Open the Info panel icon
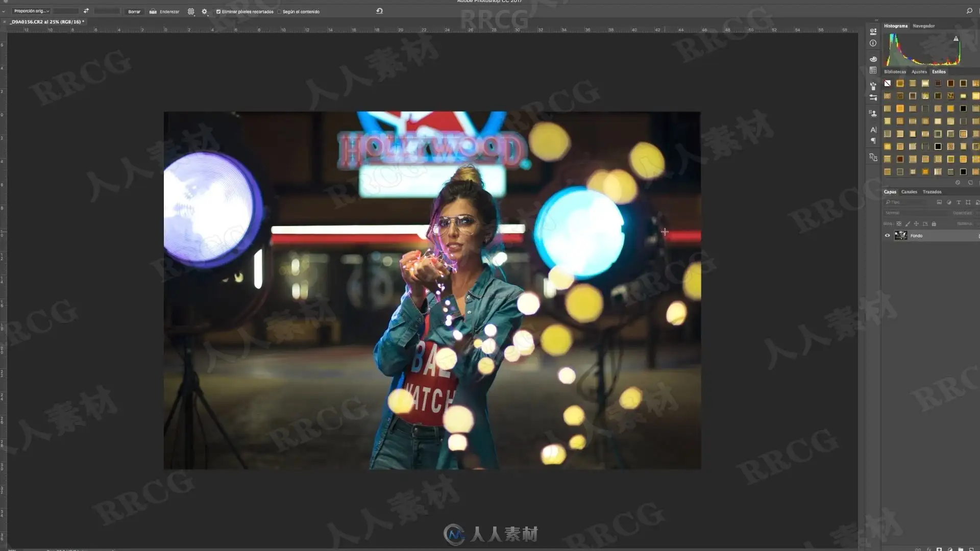Screen dimensions: 980x551 pyautogui.click(x=873, y=43)
